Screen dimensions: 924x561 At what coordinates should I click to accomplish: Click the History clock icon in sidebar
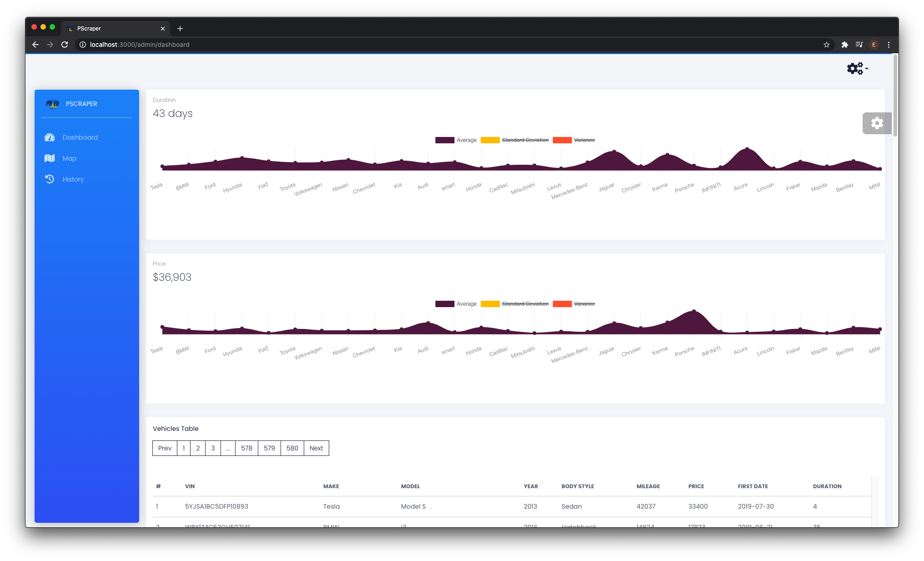coord(50,179)
